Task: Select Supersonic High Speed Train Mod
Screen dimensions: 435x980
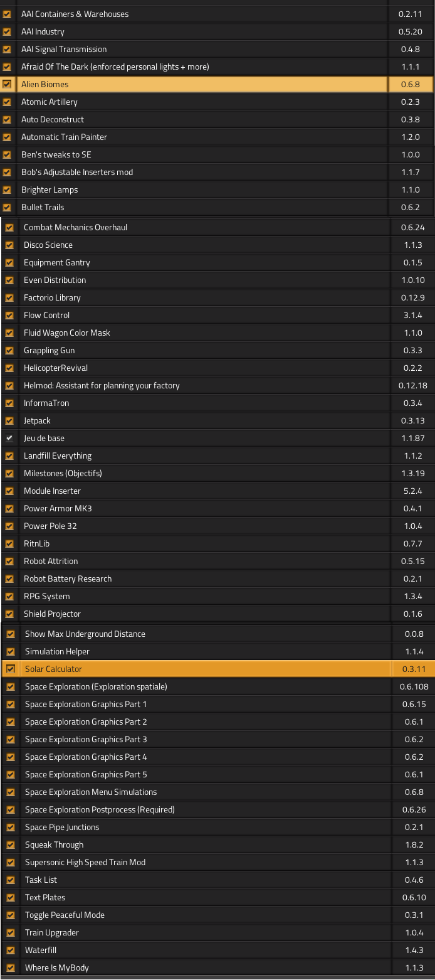Action: 206,862
